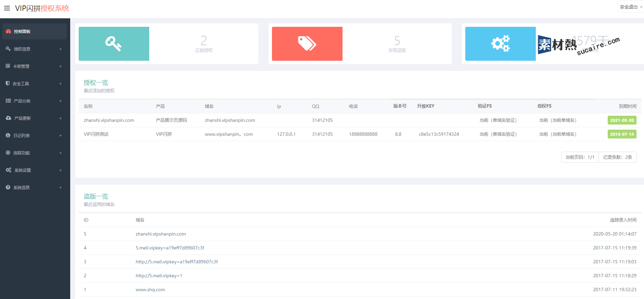The width and height of the screenshot is (644, 299).
Task: Expand 产品更新 with its plus sign
Action: tap(60, 118)
